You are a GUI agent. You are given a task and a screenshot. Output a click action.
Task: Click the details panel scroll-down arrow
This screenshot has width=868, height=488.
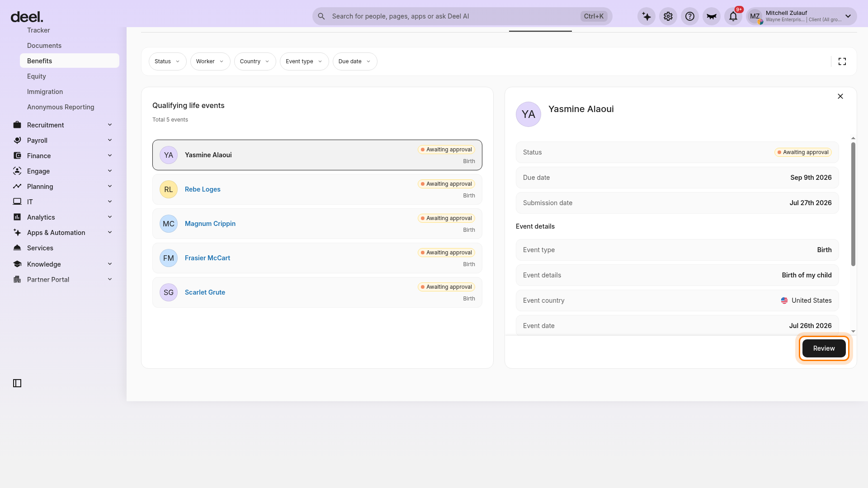[853, 331]
